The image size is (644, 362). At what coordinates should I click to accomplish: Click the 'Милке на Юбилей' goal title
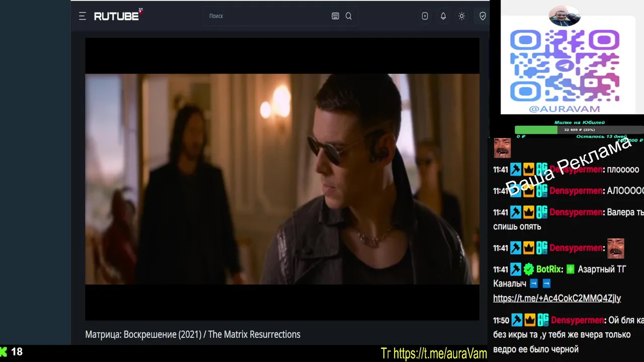tap(579, 122)
